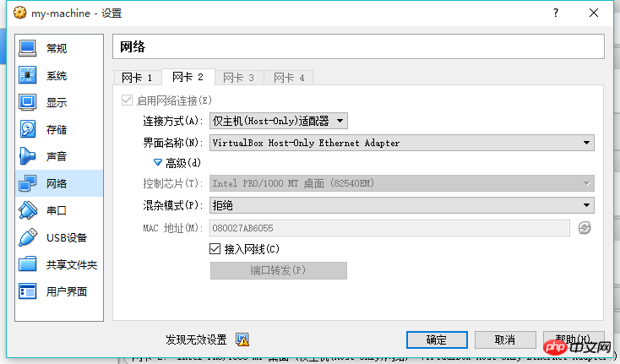Click the USB设备 label in sidebar

click(67, 237)
